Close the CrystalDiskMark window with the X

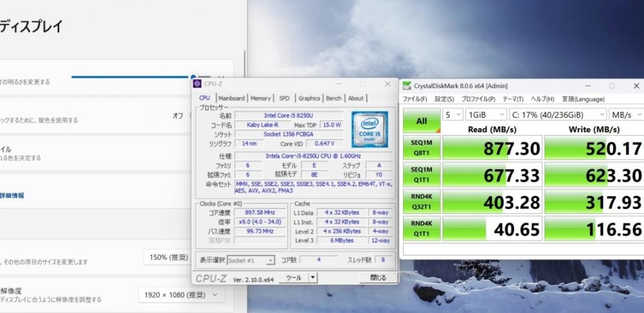(636, 86)
